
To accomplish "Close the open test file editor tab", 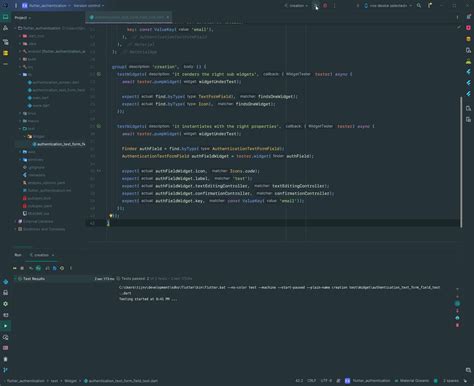I will click(x=168, y=17).
